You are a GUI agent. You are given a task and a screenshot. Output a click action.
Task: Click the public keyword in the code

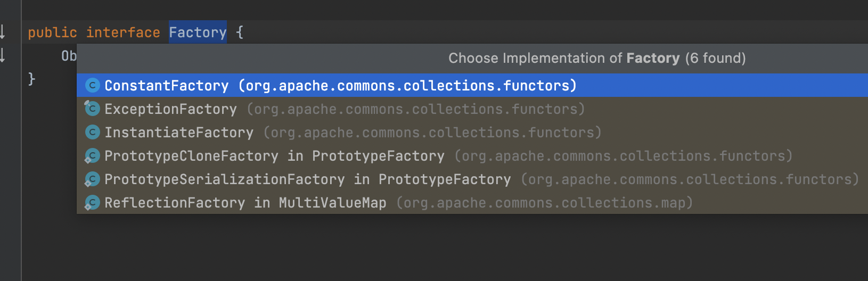click(52, 32)
